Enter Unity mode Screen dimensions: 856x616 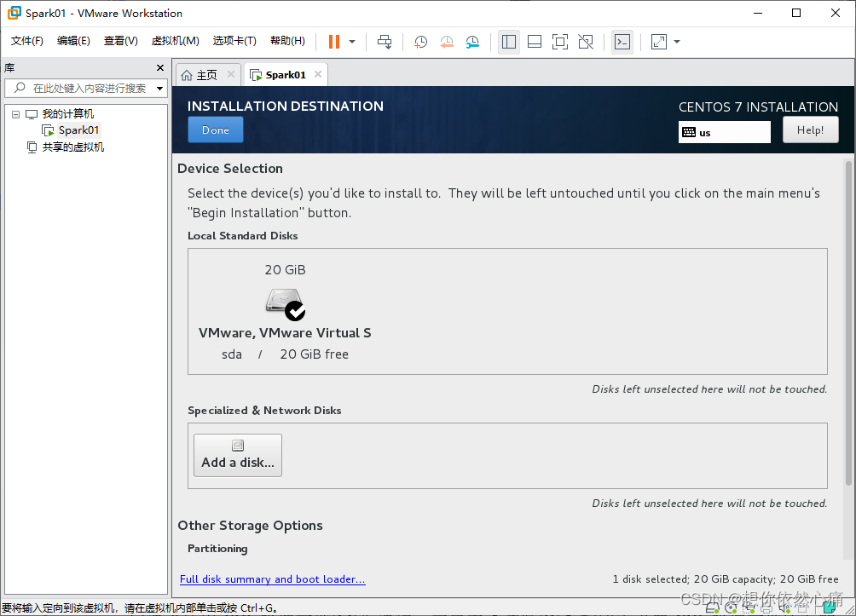coord(586,42)
